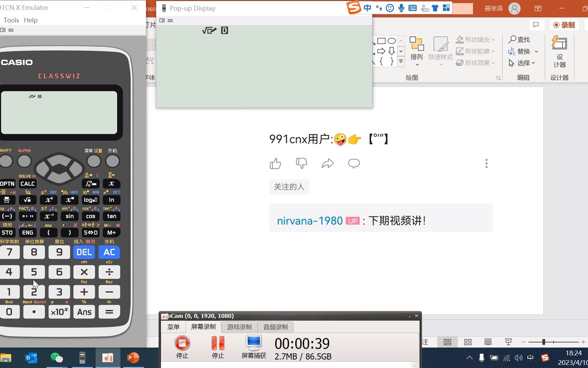This screenshot has height=368, width=588.
Task: Switch to oCam 屏幕录制 tab
Action: click(x=203, y=327)
